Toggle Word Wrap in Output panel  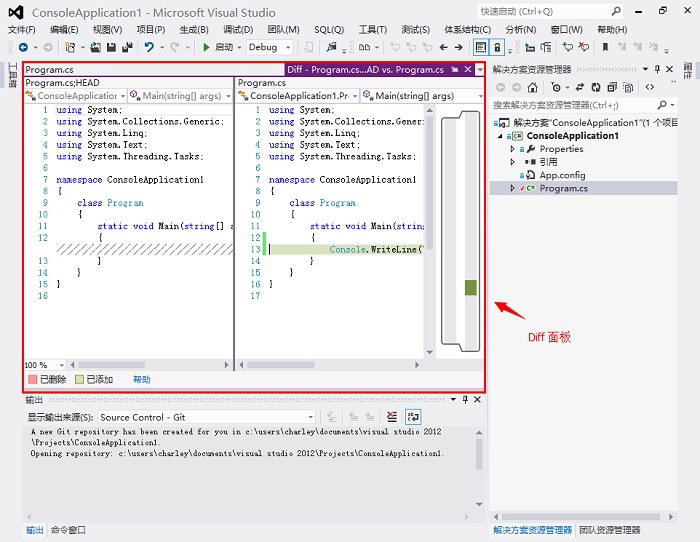412,417
